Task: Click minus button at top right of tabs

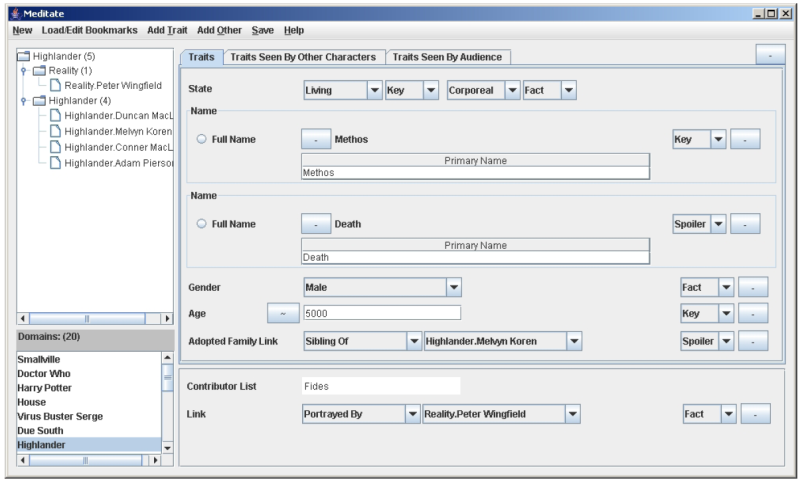Action: (x=770, y=55)
